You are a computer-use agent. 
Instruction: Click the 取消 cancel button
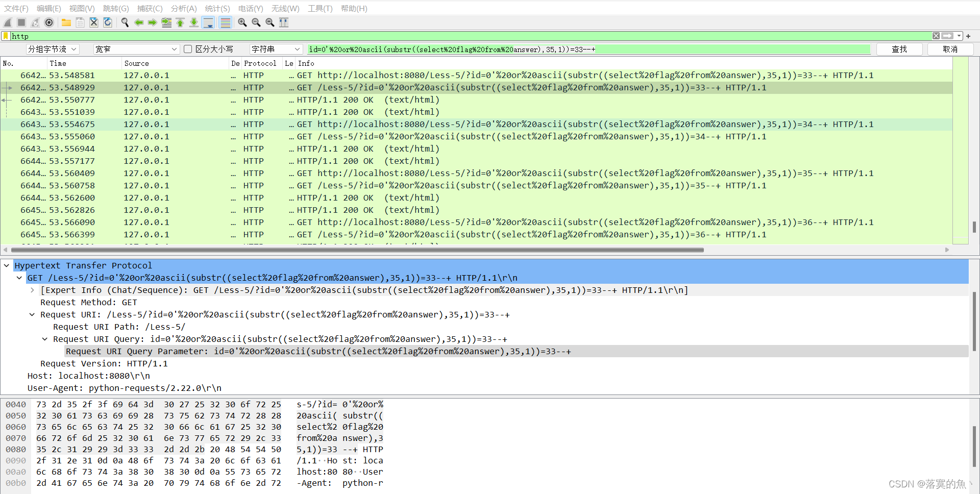[x=950, y=49]
